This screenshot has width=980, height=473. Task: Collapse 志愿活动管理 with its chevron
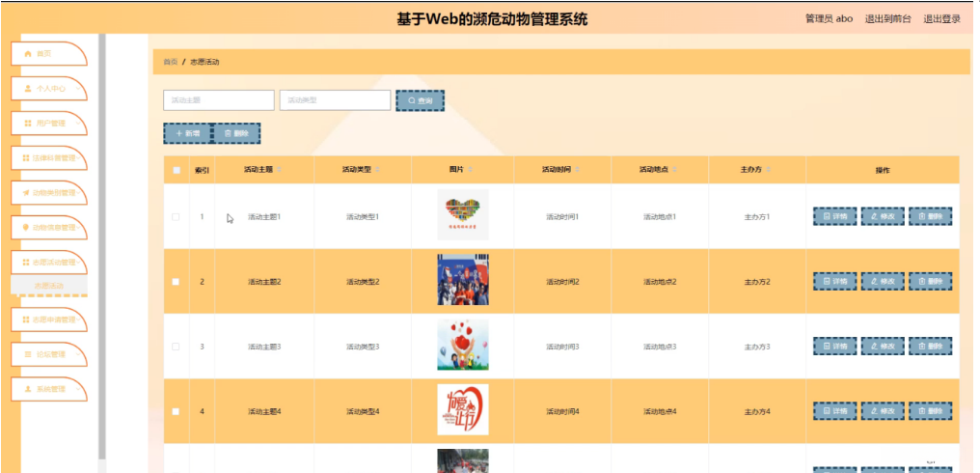pos(78,263)
